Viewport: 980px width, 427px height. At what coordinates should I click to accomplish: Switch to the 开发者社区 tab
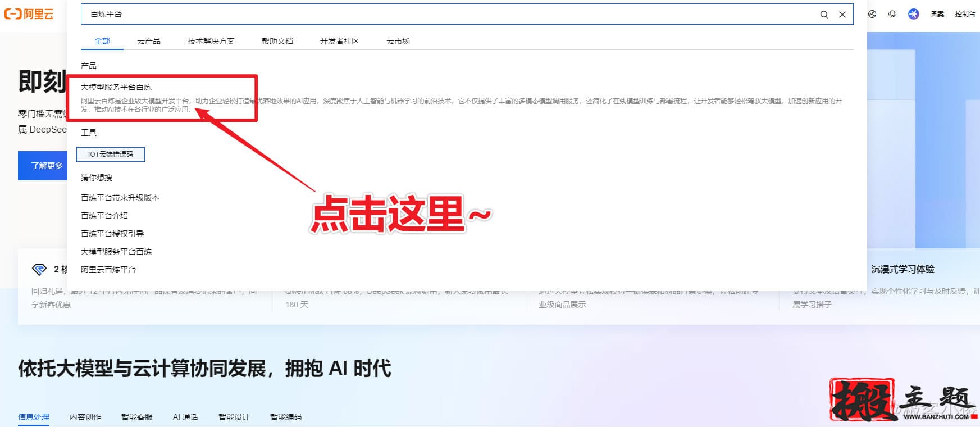pos(340,41)
